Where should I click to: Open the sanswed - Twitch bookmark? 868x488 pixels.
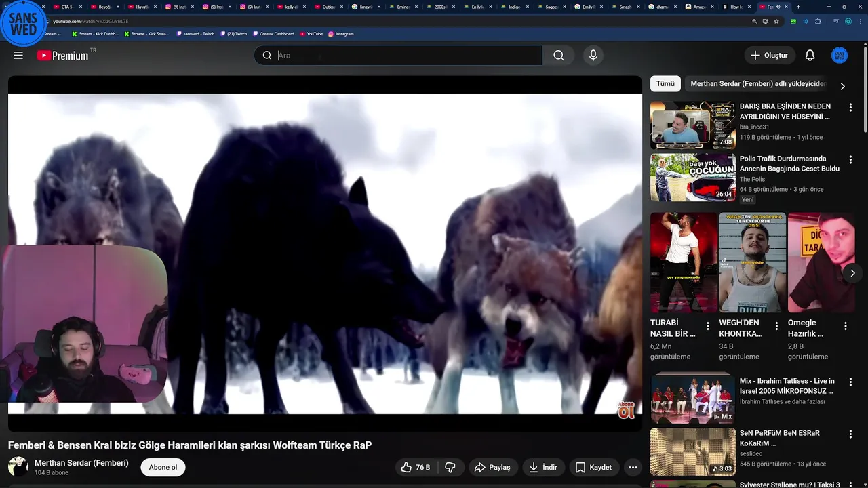point(195,33)
